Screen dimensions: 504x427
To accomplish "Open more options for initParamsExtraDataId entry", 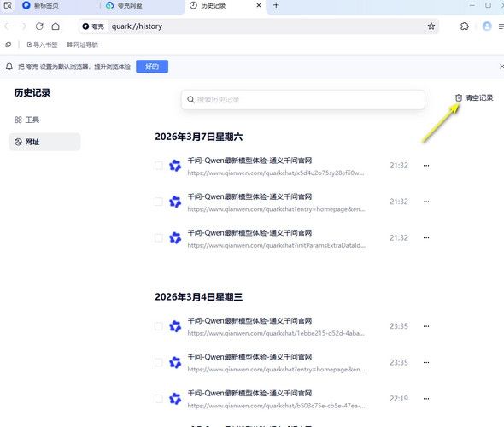I will click(426, 238).
